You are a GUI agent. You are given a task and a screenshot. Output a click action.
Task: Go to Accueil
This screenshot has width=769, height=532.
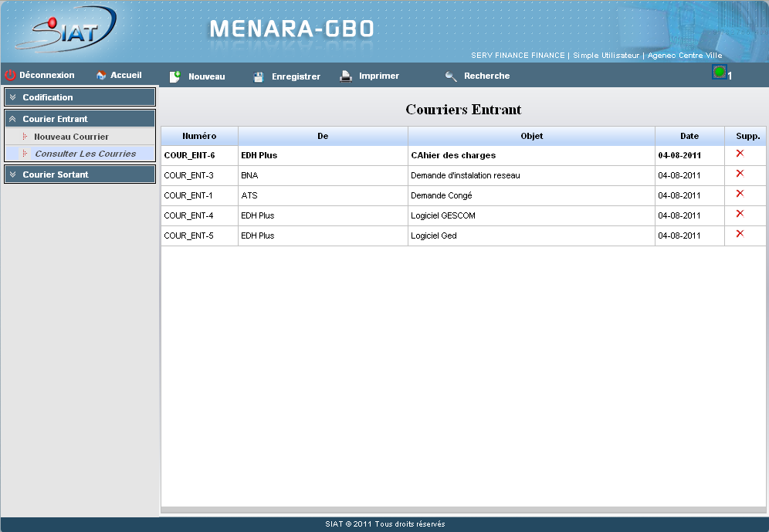(126, 75)
